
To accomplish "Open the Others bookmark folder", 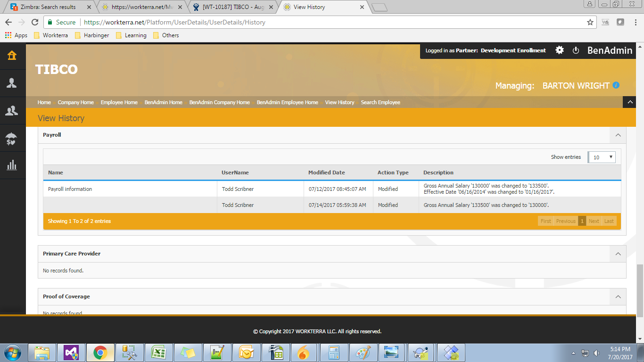I will 166,35.
